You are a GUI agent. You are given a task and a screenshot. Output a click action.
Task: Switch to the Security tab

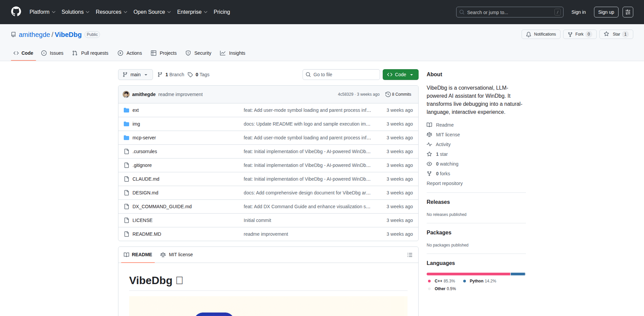pyautogui.click(x=199, y=53)
